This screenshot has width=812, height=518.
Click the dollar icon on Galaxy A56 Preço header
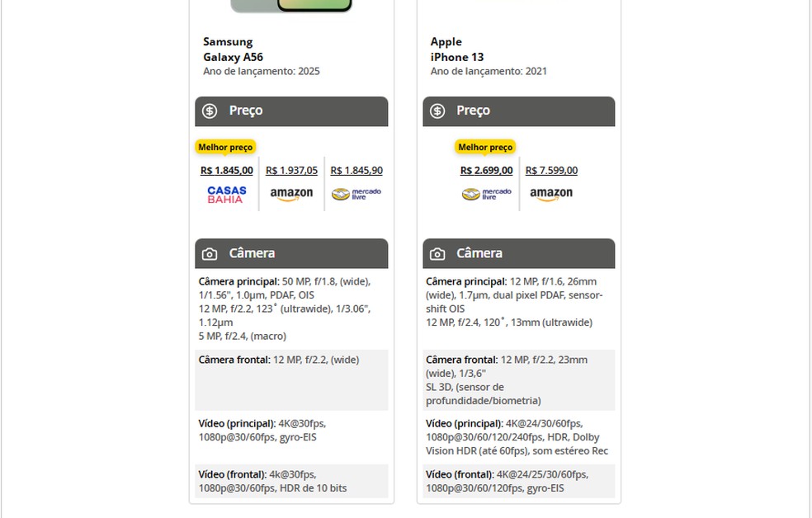(x=210, y=111)
